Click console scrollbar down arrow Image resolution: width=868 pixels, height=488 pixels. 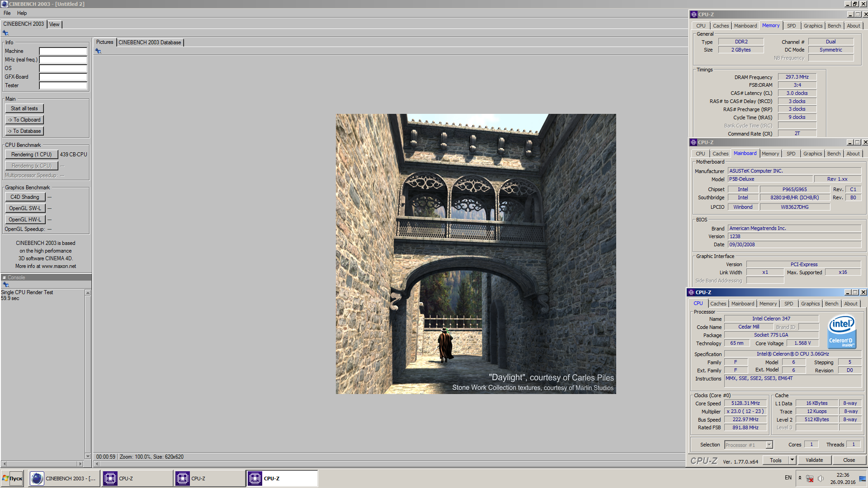(x=88, y=456)
